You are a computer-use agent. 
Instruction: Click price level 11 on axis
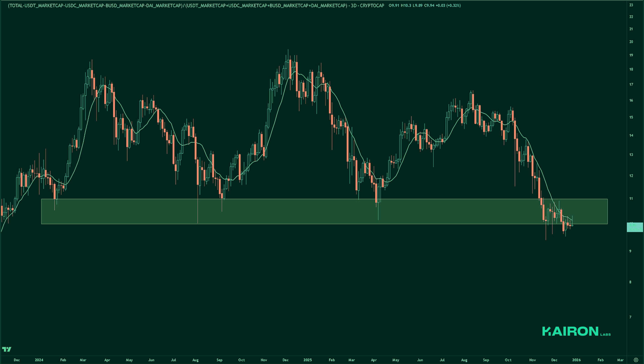click(x=631, y=199)
